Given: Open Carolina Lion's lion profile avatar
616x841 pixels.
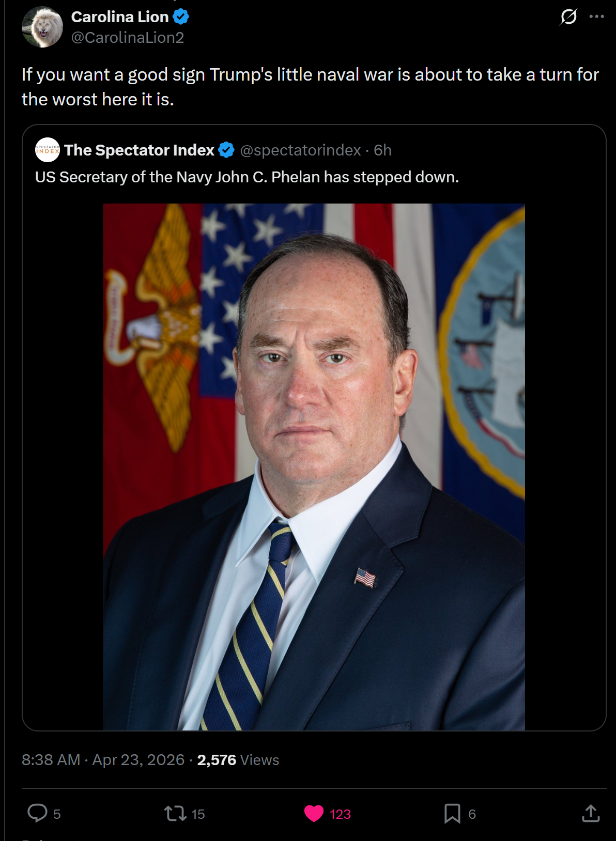Looking at the screenshot, I should [42, 27].
